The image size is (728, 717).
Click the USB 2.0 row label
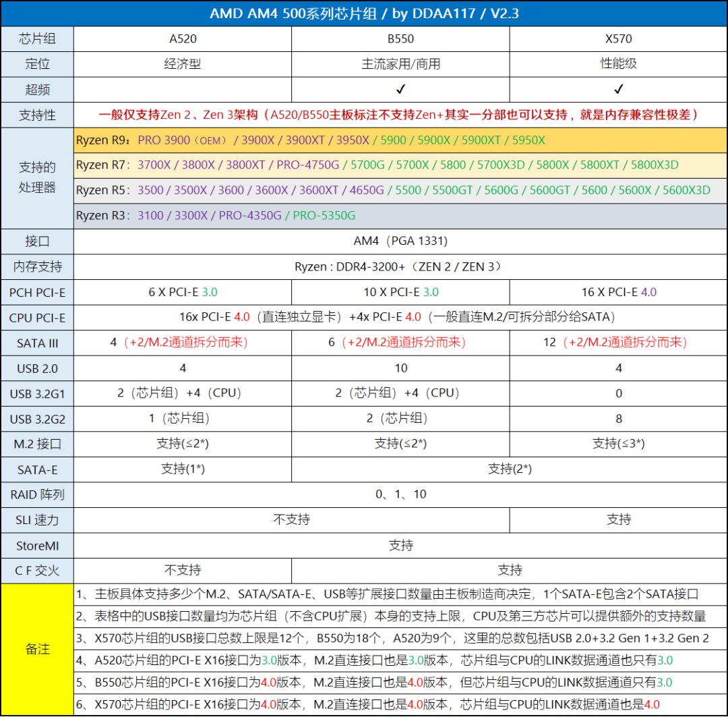click(37, 368)
